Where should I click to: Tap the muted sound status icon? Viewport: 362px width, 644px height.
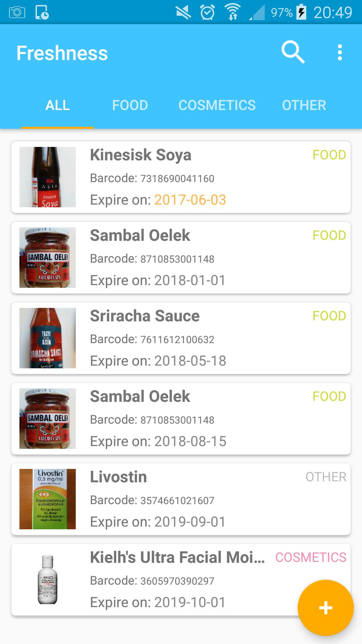click(x=183, y=13)
